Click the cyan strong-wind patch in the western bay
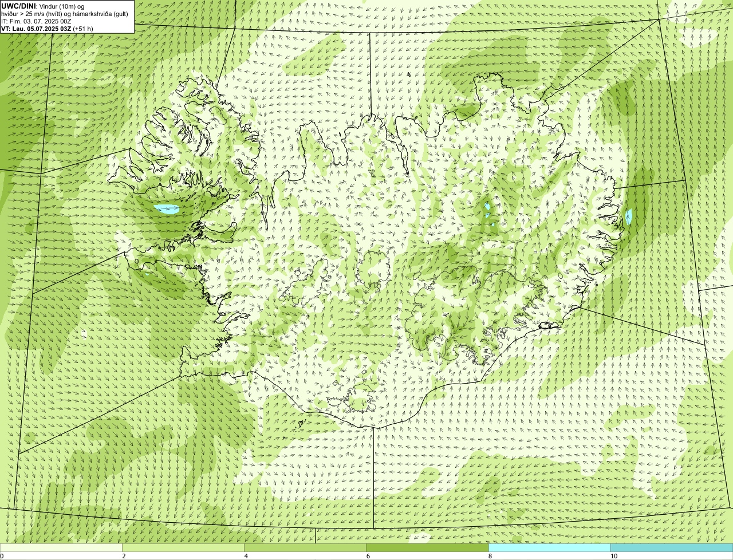The image size is (733, 560). tap(168, 210)
